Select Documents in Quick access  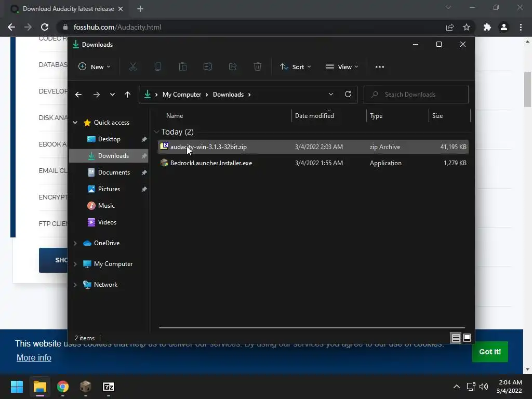pos(109,172)
